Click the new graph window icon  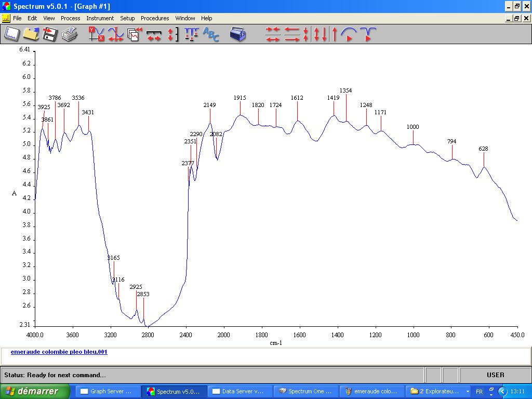pos(12,34)
